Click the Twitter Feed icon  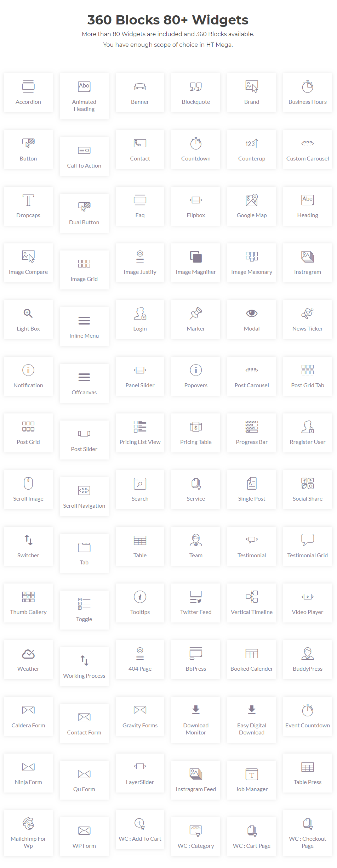(196, 597)
